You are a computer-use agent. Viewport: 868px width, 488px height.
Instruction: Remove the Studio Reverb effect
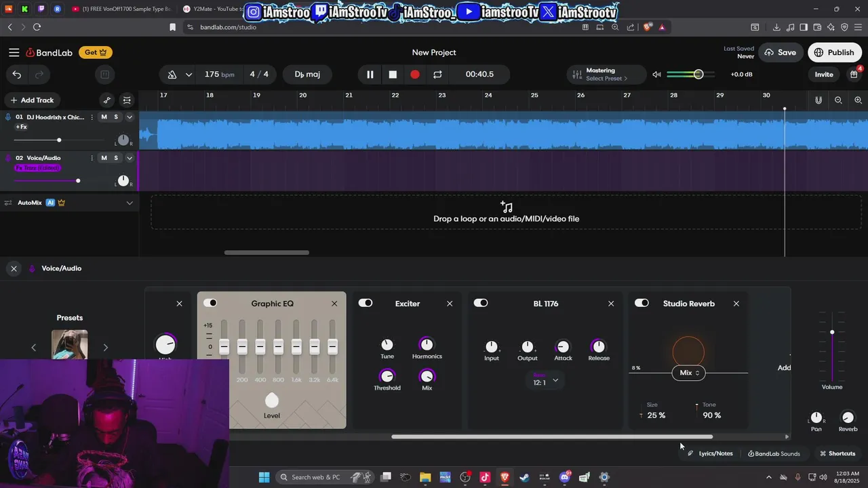[736, 304]
